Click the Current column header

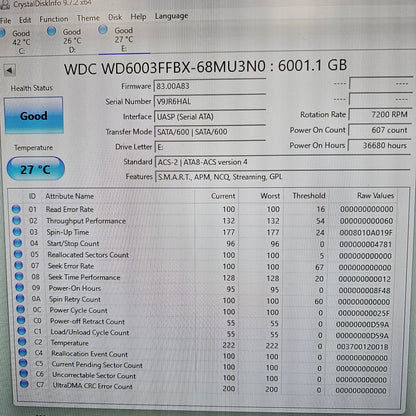tap(223, 196)
